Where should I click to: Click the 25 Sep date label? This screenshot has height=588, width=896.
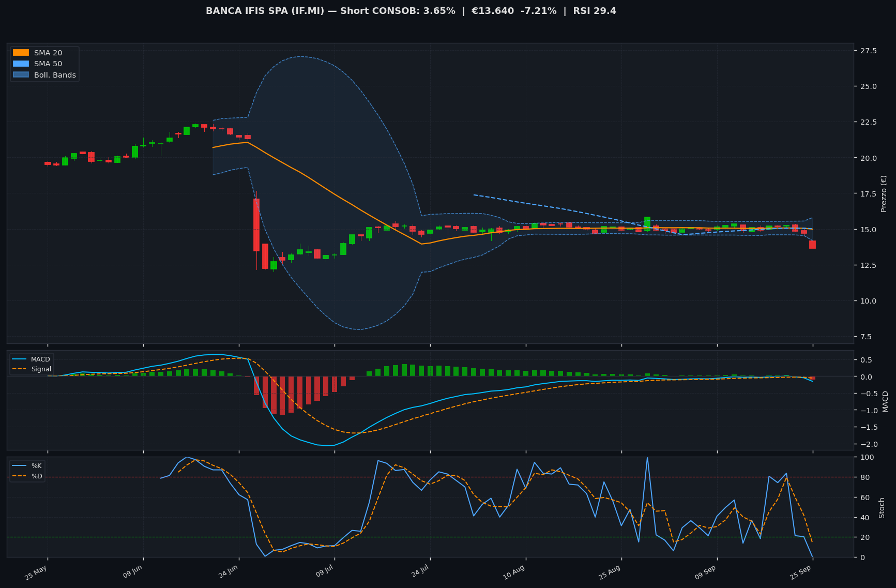(800, 572)
